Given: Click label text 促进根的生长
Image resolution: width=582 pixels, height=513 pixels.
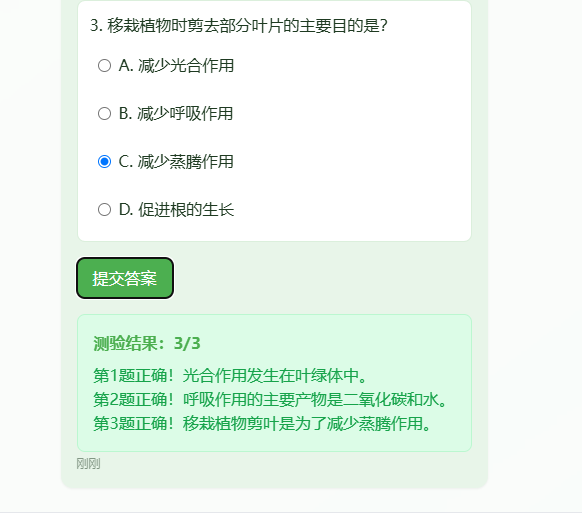Looking at the screenshot, I should [186, 210].
